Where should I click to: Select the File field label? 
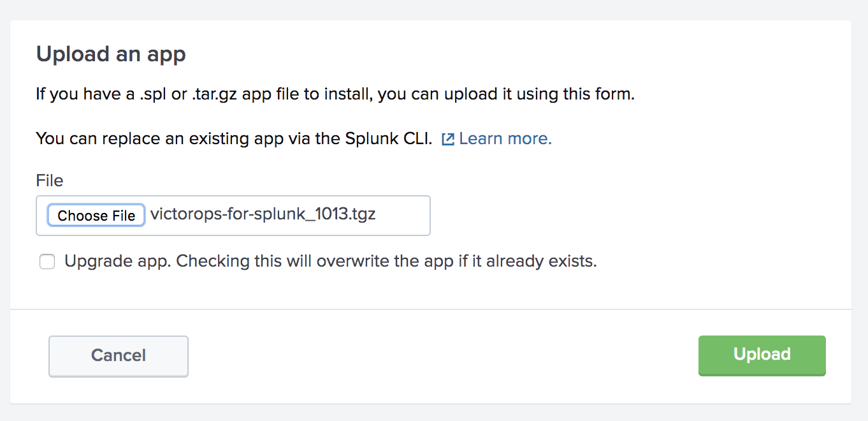point(49,181)
